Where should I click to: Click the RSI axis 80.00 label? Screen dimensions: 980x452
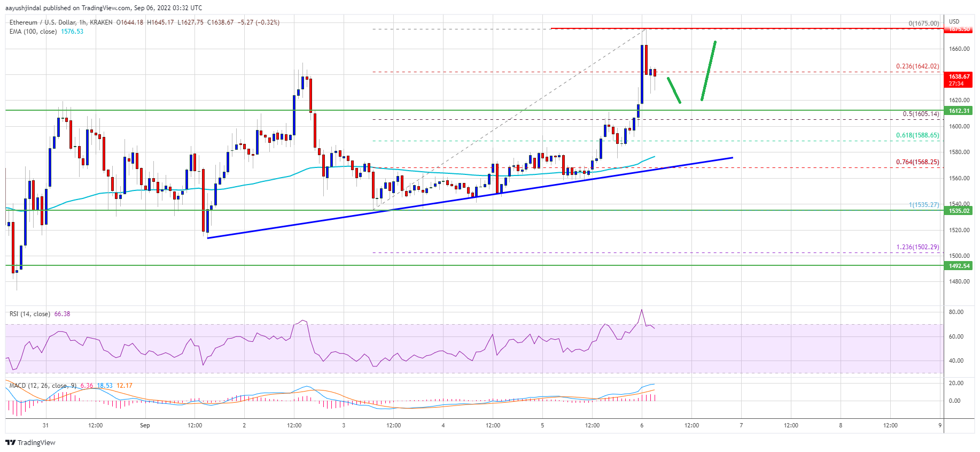point(956,312)
